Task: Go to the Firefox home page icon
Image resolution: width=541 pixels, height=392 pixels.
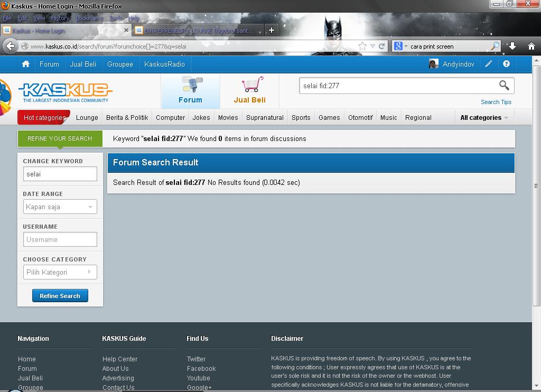Action: tap(531, 46)
